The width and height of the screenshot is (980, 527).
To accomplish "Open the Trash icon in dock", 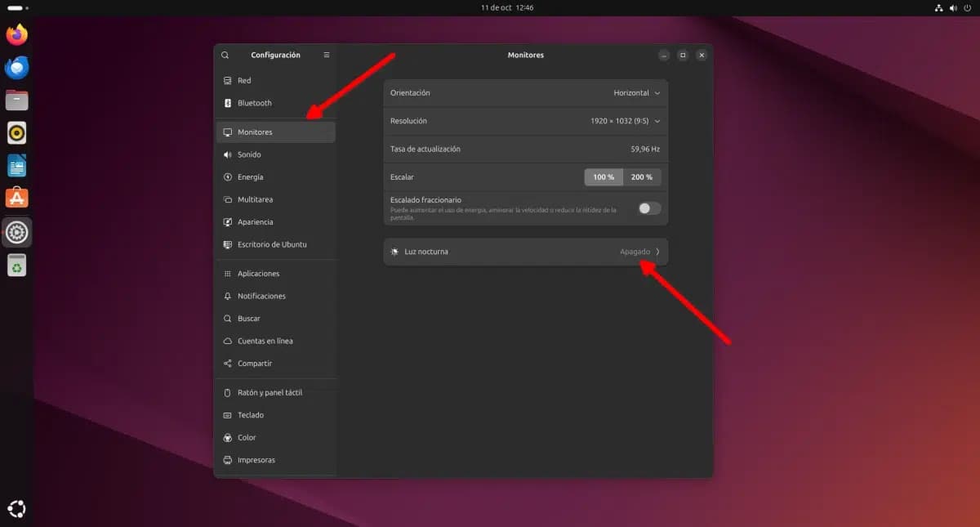I will point(17,265).
